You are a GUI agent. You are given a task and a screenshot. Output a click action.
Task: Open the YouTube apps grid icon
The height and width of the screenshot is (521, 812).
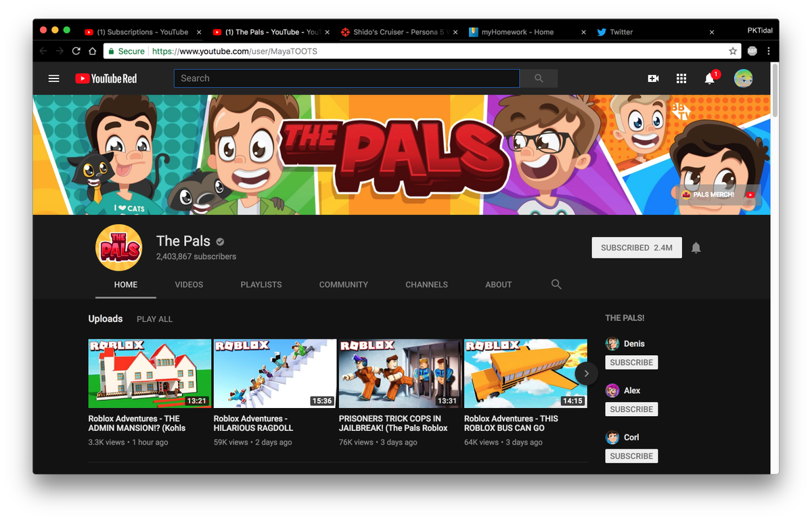coord(681,78)
